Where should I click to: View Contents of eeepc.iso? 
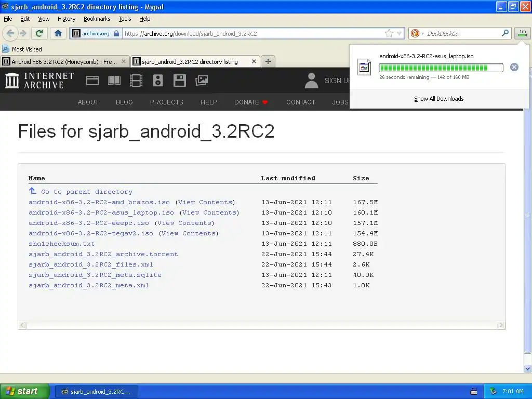(x=184, y=223)
